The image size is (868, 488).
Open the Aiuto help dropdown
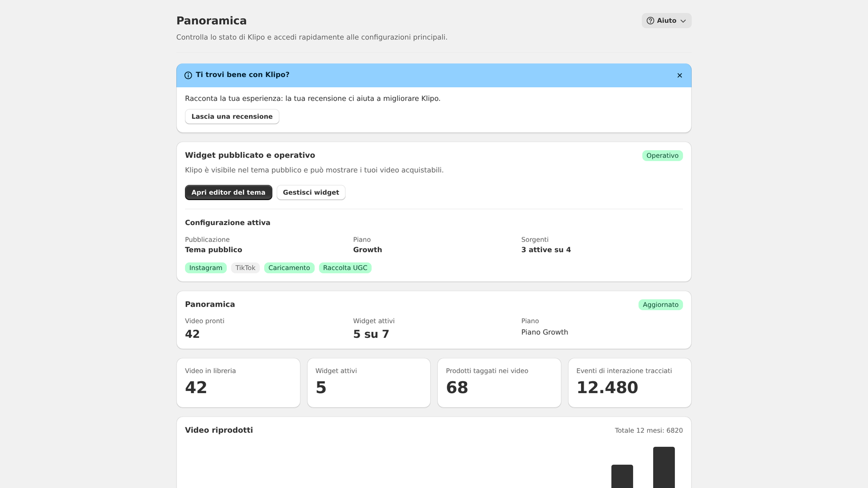point(666,21)
